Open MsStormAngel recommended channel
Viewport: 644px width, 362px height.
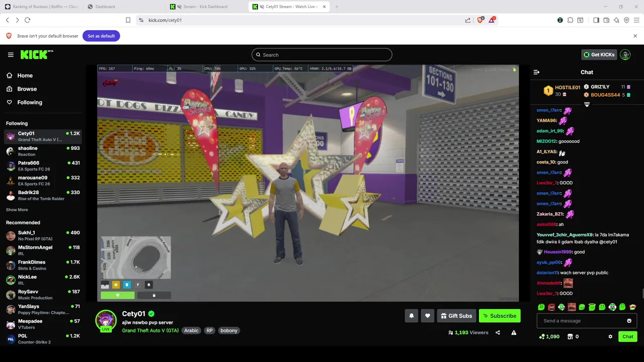[43, 250]
